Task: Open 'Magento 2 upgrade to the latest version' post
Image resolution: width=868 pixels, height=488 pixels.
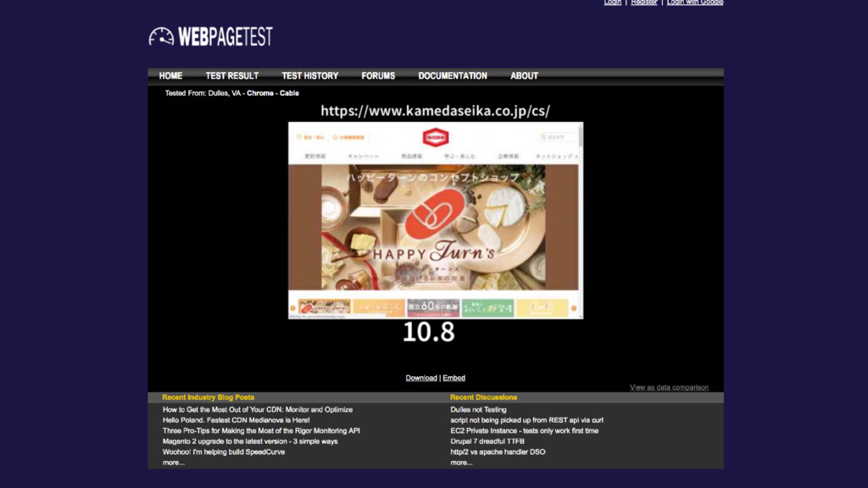Action: tap(250, 441)
